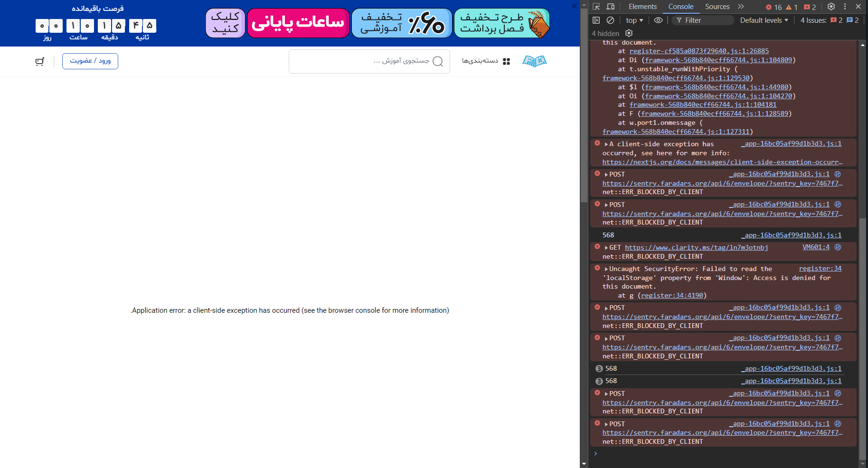Open DevTools settings gear
This screenshot has width=868, height=468.
[831, 7]
